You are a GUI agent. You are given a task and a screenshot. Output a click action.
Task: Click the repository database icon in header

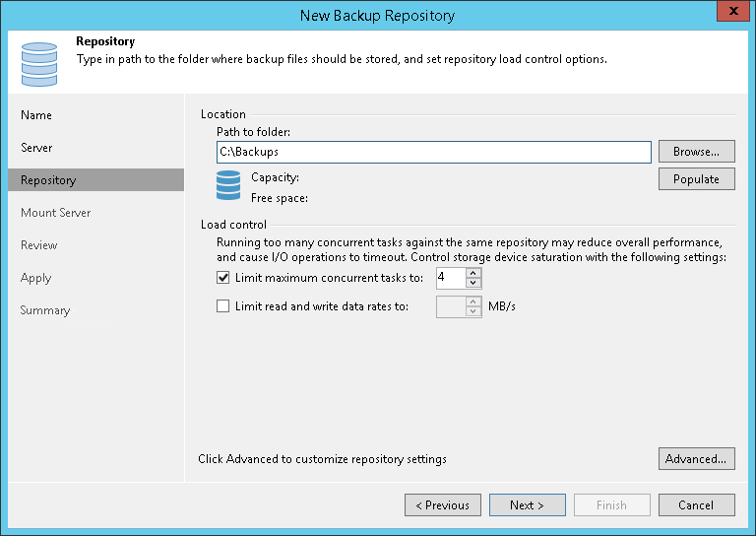click(39, 61)
